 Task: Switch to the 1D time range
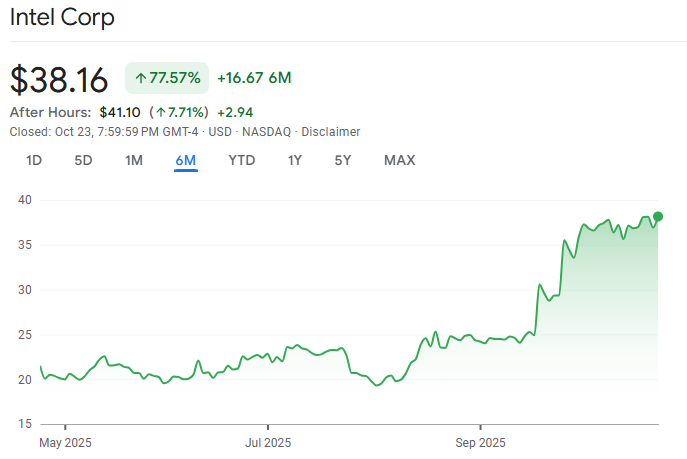coord(34,160)
